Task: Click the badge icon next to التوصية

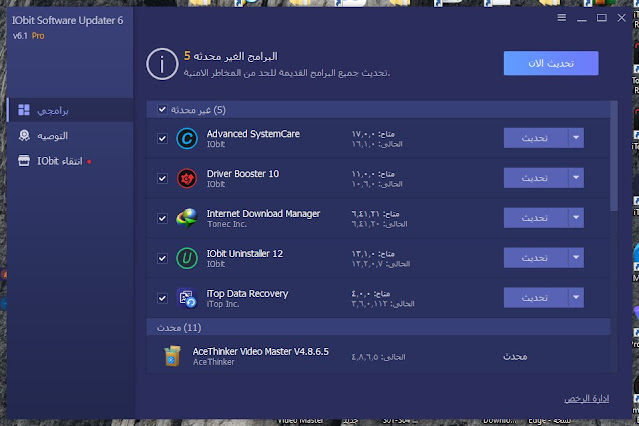Action: pyautogui.click(x=24, y=135)
